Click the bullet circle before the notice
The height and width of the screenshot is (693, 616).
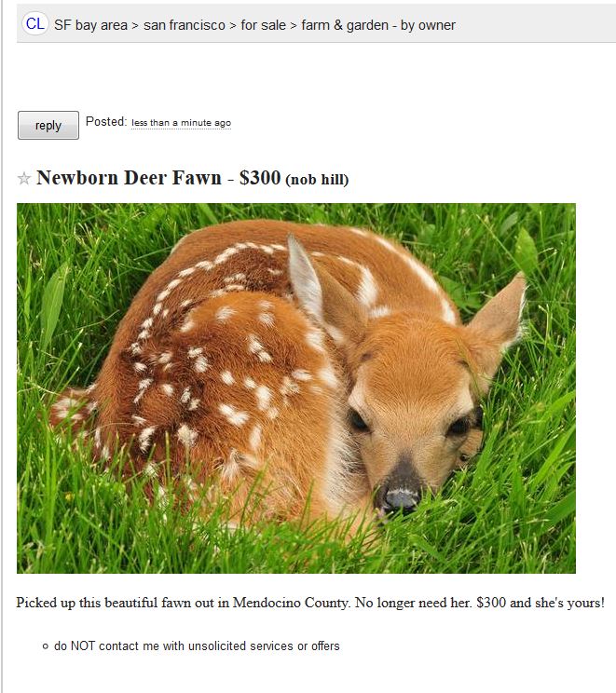tap(45, 646)
